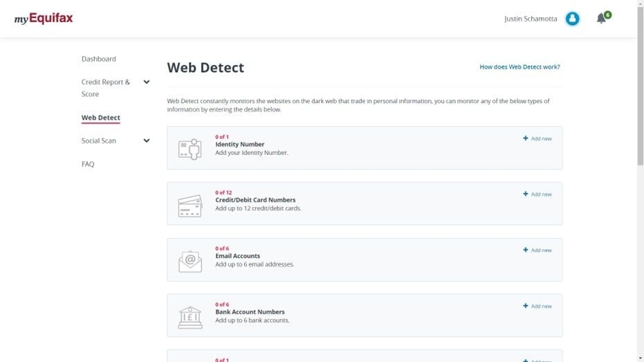Click the Identity Number title

pyautogui.click(x=240, y=144)
